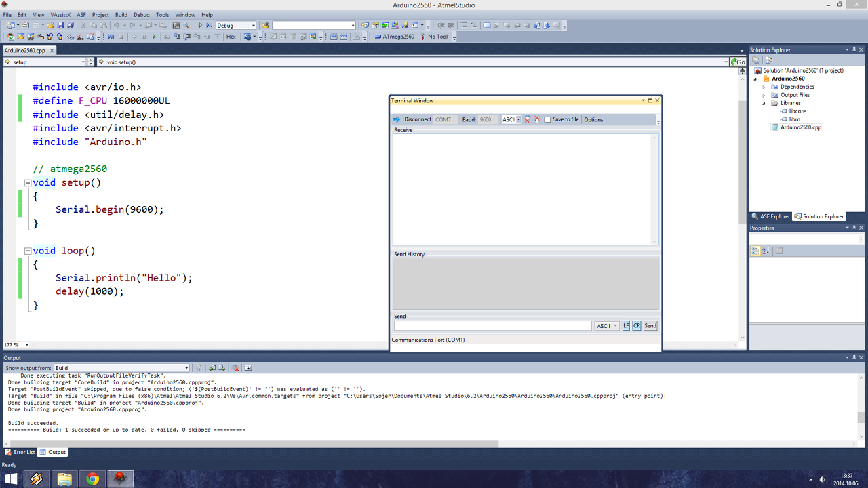868x488 pixels.
Task: Open File Explorer from the taskbar
Action: point(64,479)
